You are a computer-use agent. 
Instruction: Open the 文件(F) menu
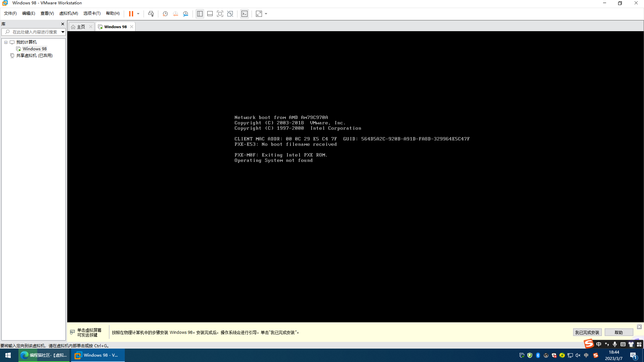click(x=10, y=13)
